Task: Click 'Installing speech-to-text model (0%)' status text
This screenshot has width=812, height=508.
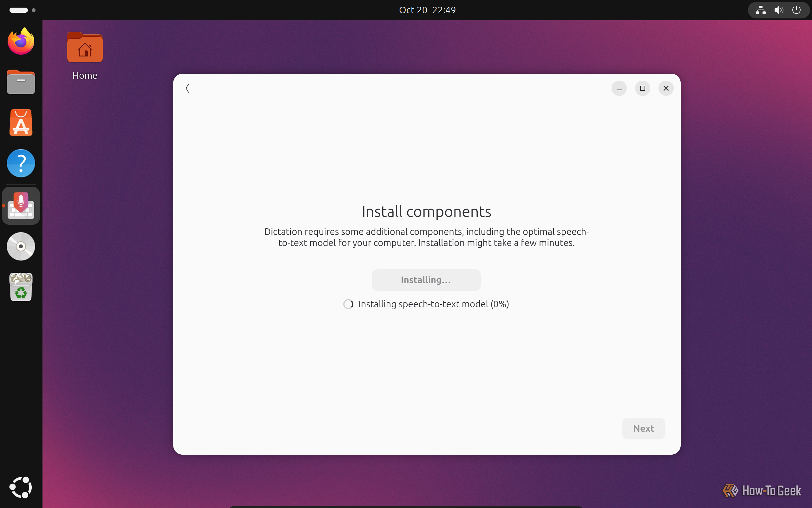Action: pyautogui.click(x=434, y=304)
